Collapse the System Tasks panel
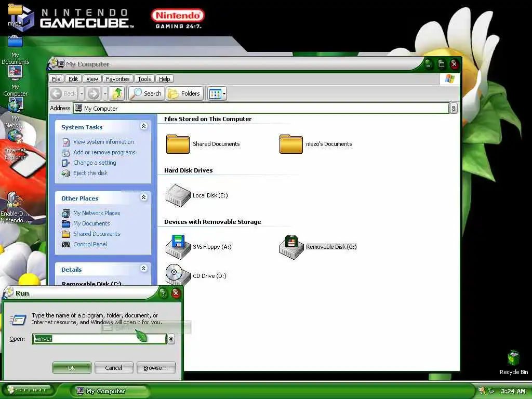Screen dimensions: 532x399 click(143, 126)
